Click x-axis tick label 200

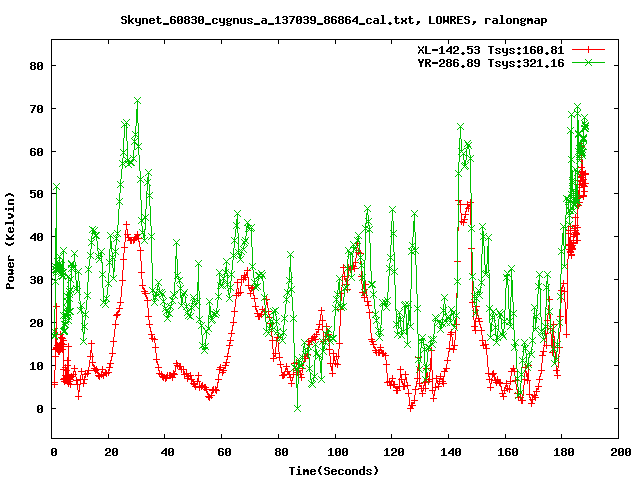tap(621, 452)
